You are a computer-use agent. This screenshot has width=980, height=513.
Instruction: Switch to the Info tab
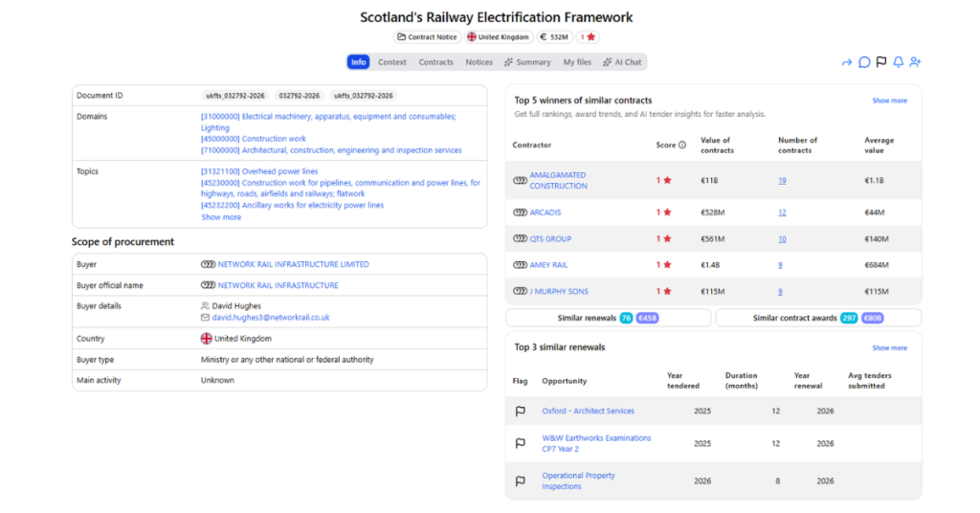[x=358, y=62]
